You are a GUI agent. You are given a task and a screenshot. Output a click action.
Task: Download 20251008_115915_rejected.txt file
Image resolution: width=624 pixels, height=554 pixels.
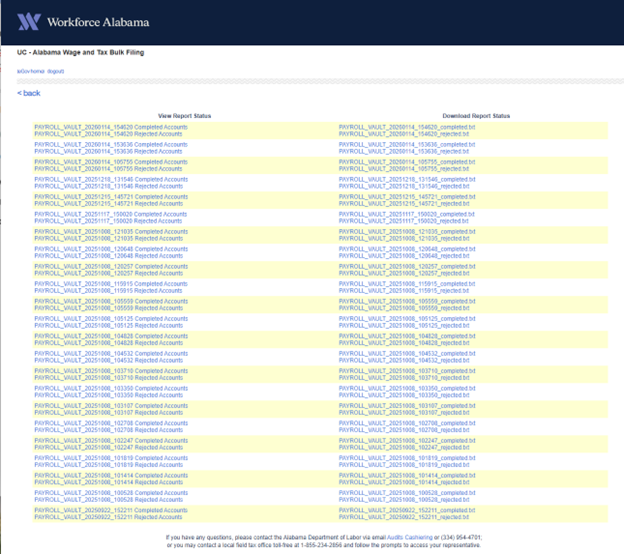404,291
